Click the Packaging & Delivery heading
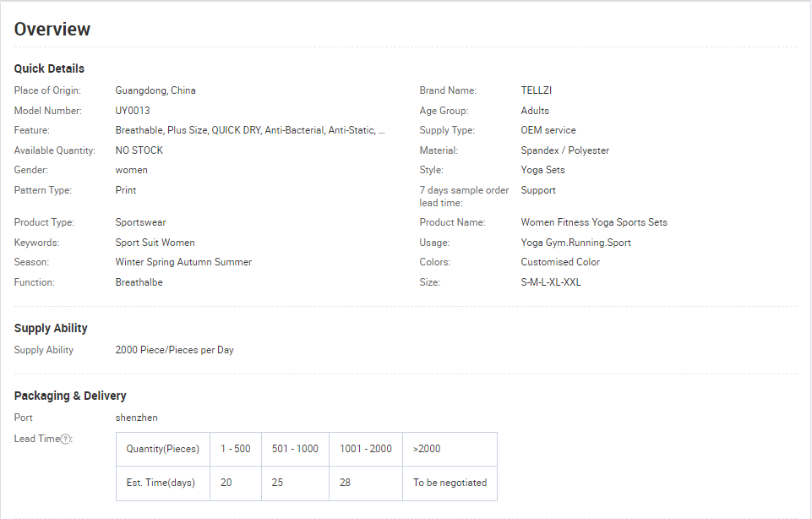The height and width of the screenshot is (519, 812). point(70,396)
